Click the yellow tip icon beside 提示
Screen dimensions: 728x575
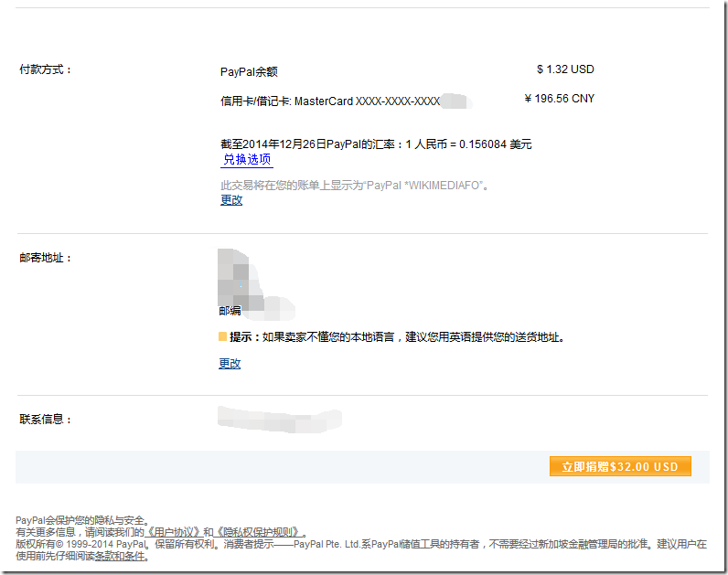tap(222, 336)
